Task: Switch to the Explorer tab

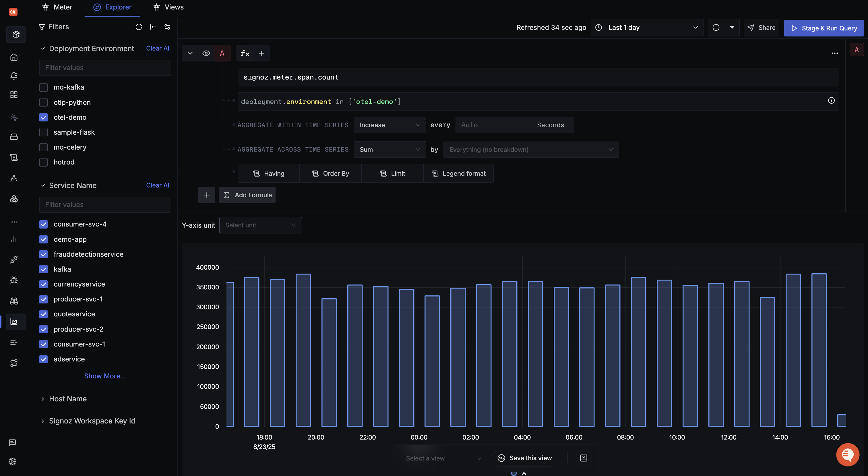Action: pyautogui.click(x=113, y=7)
